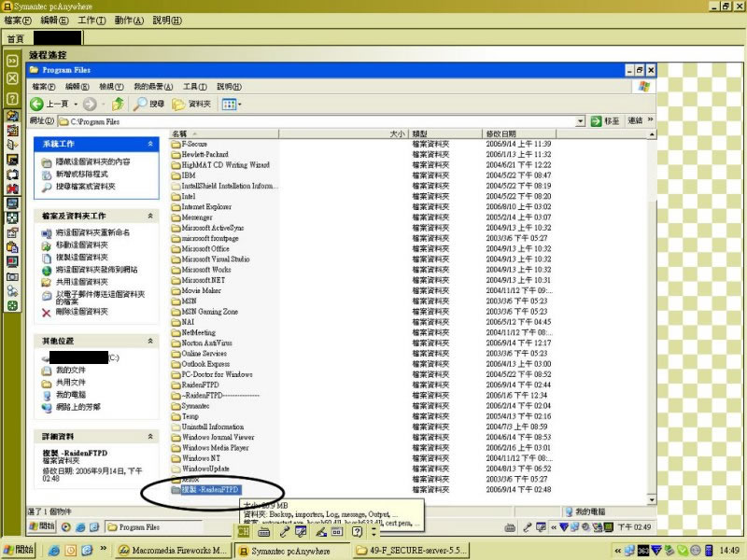Show hidden icons in the local system tray
This screenshot has width=747, height=560.
[618, 551]
